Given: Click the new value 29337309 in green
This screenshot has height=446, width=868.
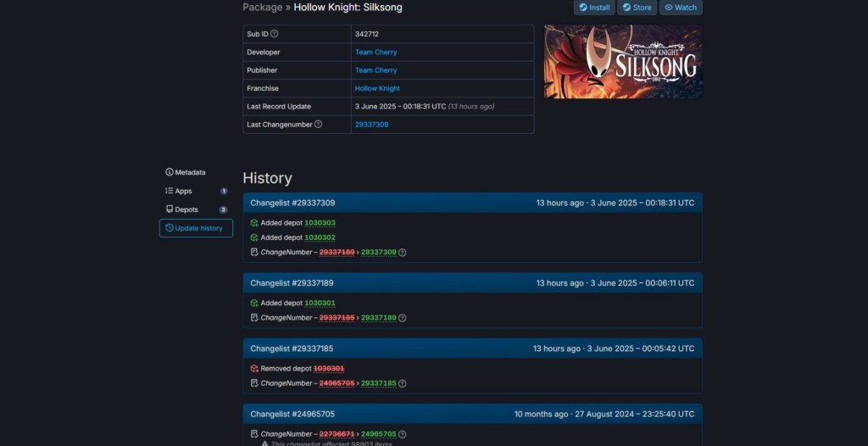Looking at the screenshot, I should [x=379, y=253].
